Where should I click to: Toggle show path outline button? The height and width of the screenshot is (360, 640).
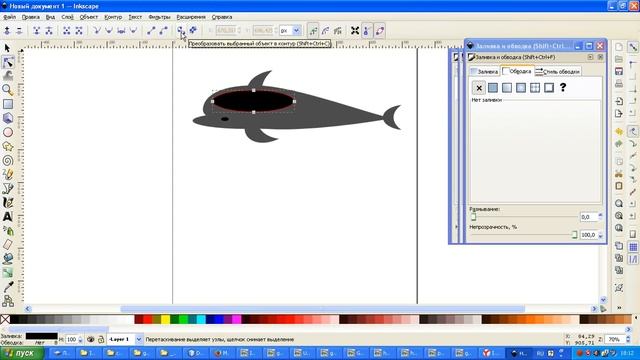click(380, 31)
